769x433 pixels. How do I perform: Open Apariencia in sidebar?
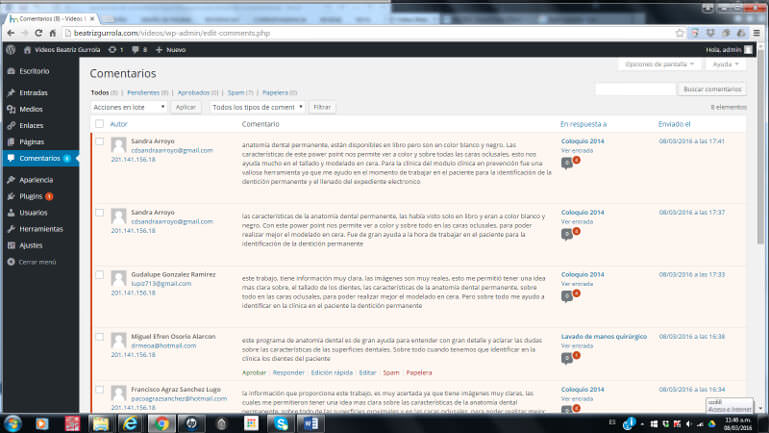pyautogui.click(x=36, y=180)
